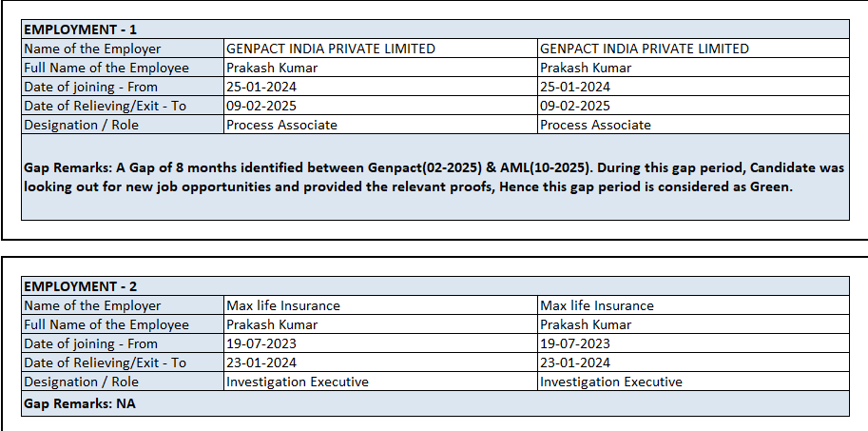Select Full Name of the Employee label in Employment 1
Viewport: 868px width, 431px height.
tap(106, 68)
